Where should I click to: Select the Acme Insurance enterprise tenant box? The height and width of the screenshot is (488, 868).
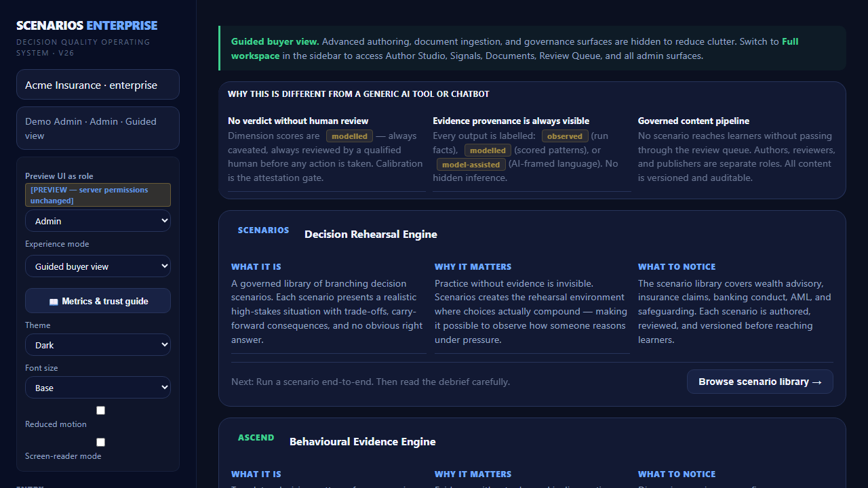(x=98, y=85)
